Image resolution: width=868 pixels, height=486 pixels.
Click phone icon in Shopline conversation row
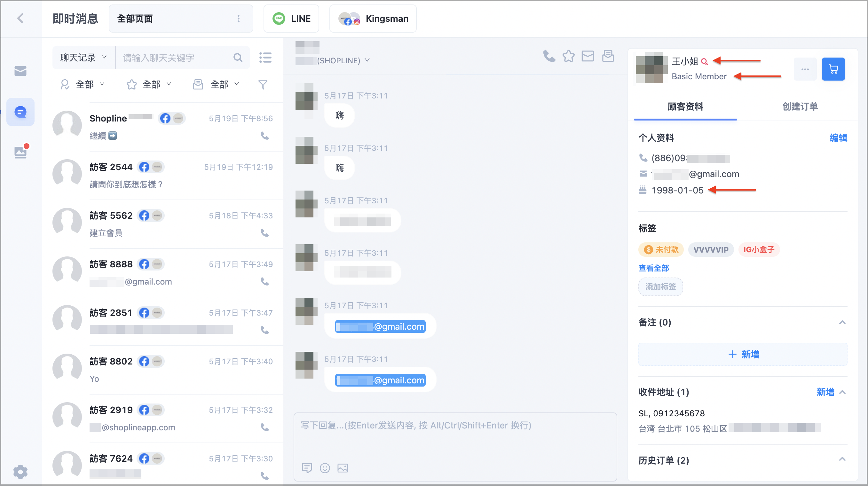(265, 136)
